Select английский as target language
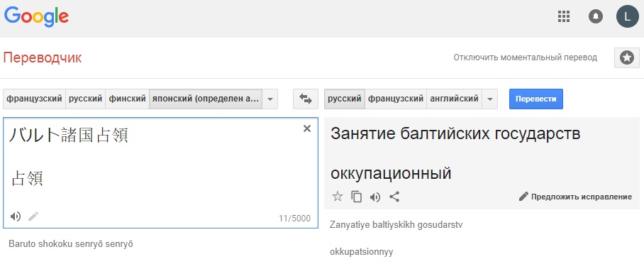Screen dimensions: 644x264 pyautogui.click(x=454, y=99)
